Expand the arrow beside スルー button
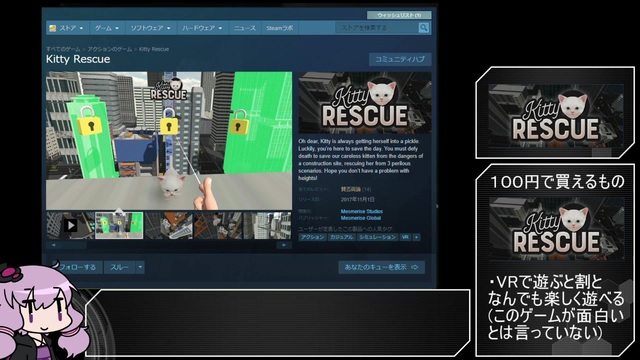640x360 pixels. tap(140, 267)
